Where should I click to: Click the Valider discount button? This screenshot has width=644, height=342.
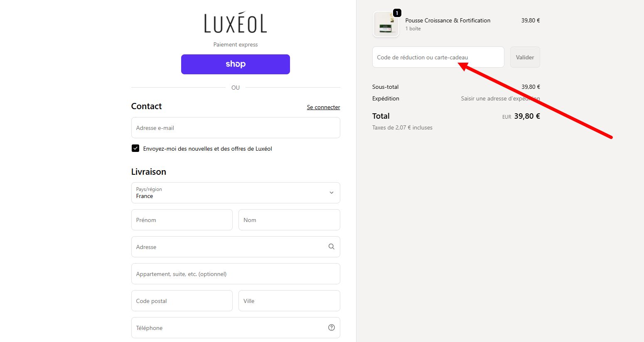click(525, 57)
